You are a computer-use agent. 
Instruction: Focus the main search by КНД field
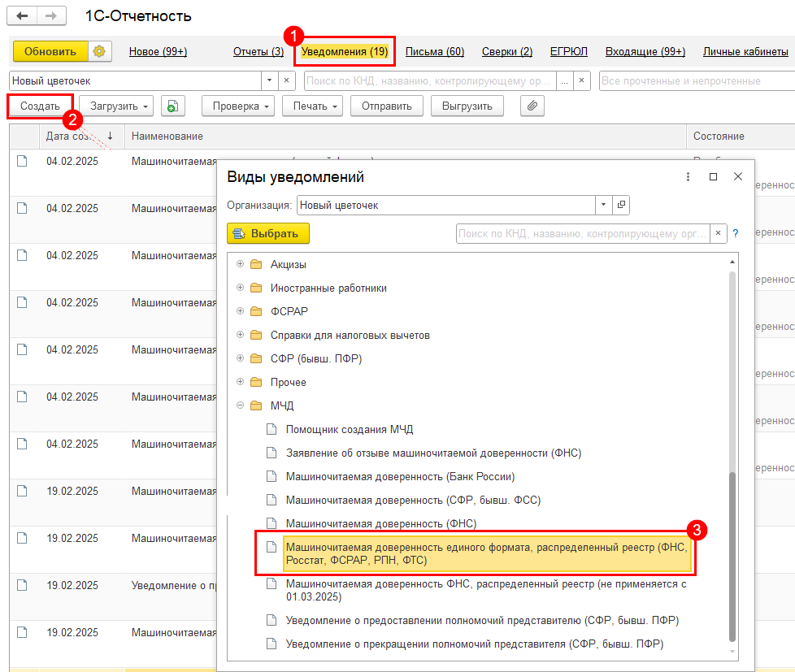(x=429, y=80)
